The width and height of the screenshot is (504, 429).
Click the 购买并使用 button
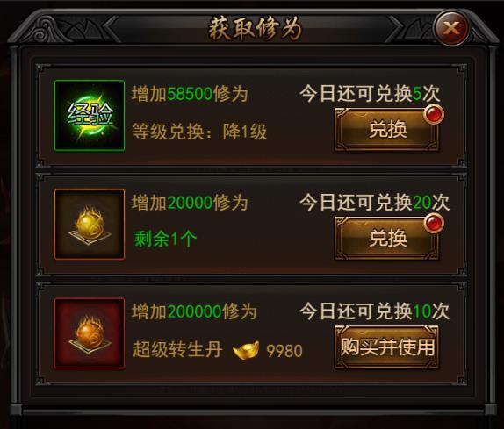point(386,347)
